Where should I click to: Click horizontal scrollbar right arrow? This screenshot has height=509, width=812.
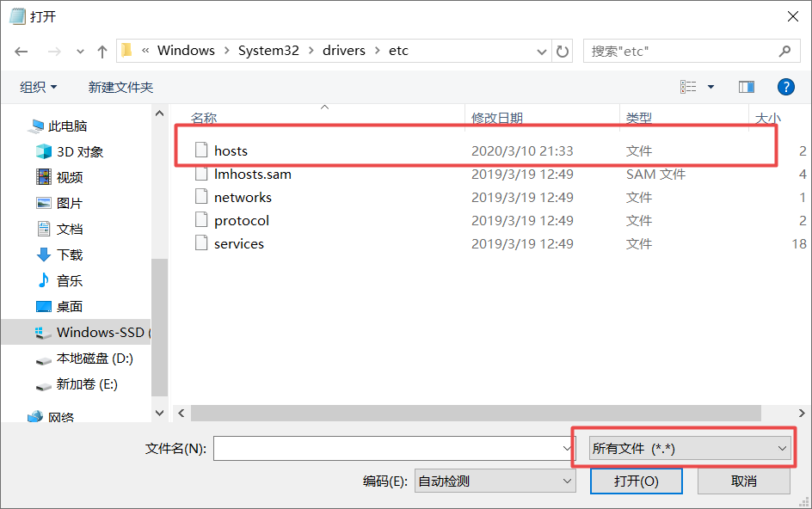point(801,413)
